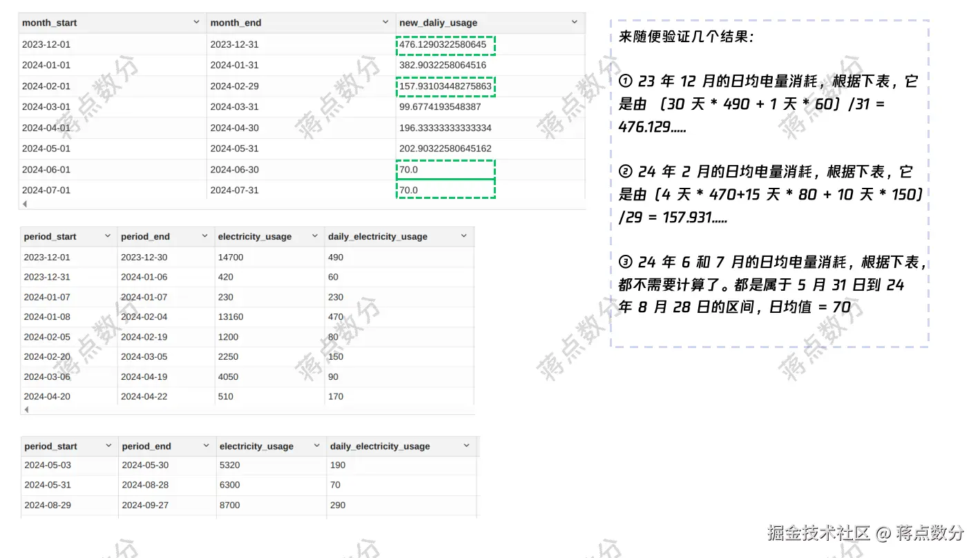Open the daily_electricity_usage dropdown in bottom table
980x558 pixels.
point(466,446)
